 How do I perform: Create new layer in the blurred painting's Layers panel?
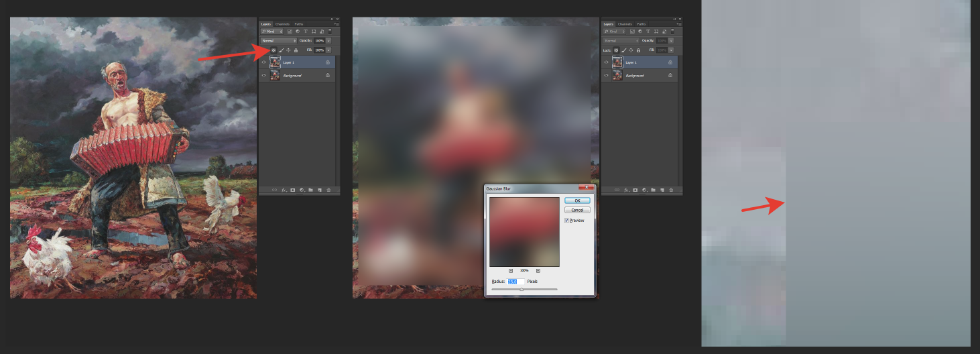click(662, 190)
